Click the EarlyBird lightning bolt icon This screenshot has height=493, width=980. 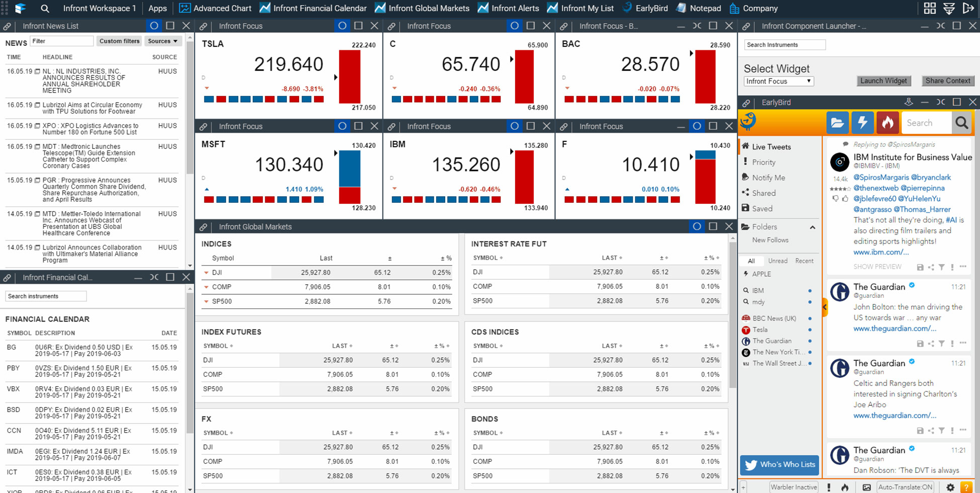(862, 122)
